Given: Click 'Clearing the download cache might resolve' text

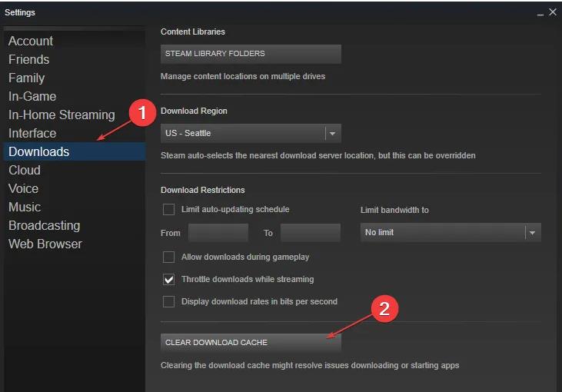Looking at the screenshot, I should (310, 366).
